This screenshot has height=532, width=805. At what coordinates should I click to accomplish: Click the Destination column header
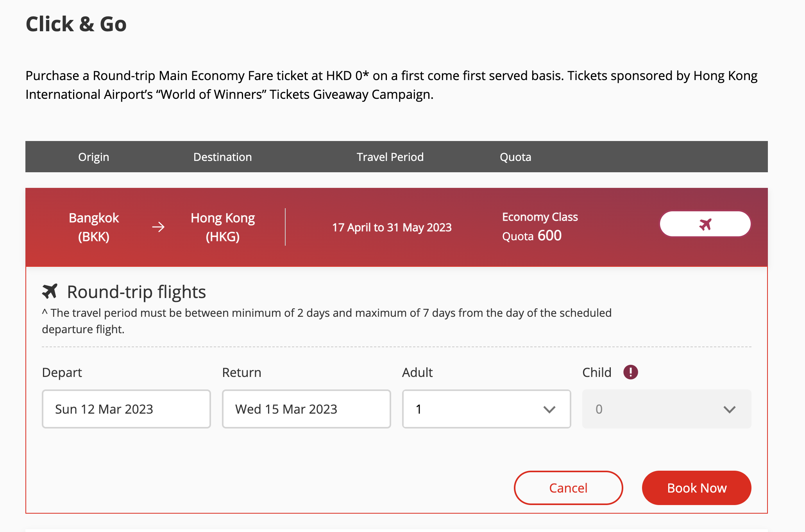pyautogui.click(x=223, y=157)
